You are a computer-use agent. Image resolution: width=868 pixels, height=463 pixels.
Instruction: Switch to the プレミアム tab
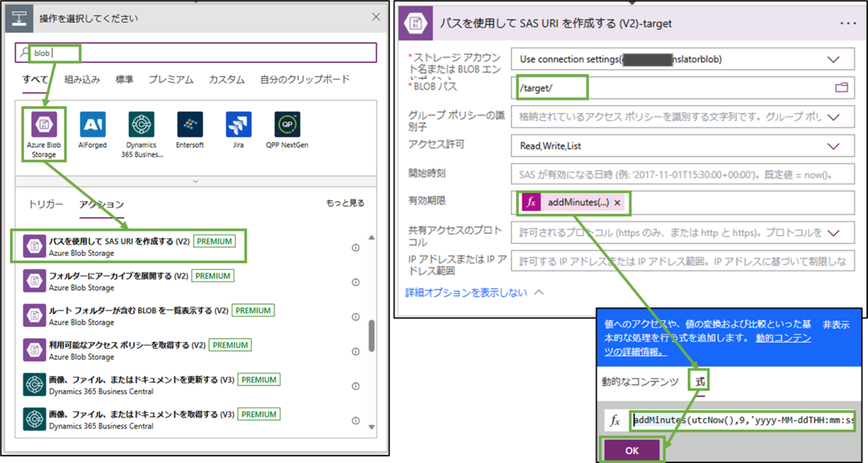tap(171, 80)
